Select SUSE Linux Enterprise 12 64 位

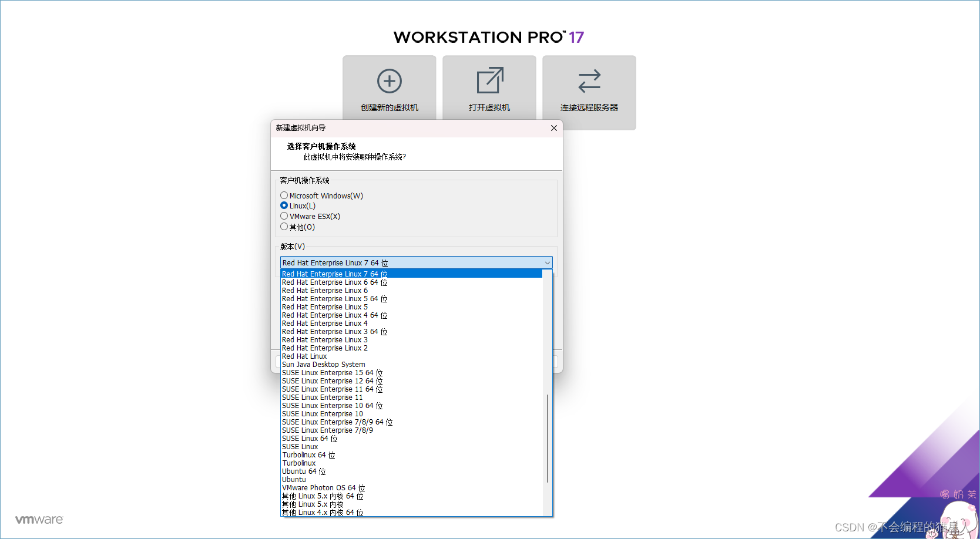point(411,381)
